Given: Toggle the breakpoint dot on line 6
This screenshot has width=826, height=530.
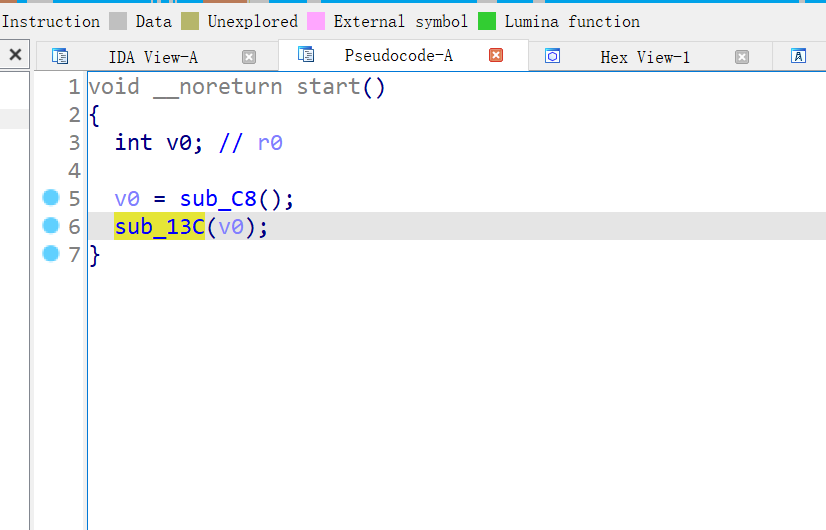Looking at the screenshot, I should click(x=51, y=226).
